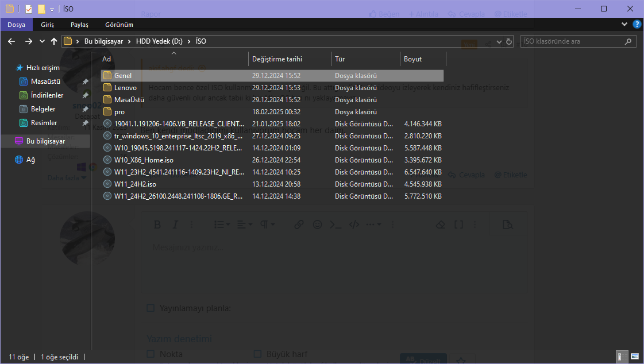
Task: Open the Customize Quick Access Toolbar dropdown
Action: (52, 9)
